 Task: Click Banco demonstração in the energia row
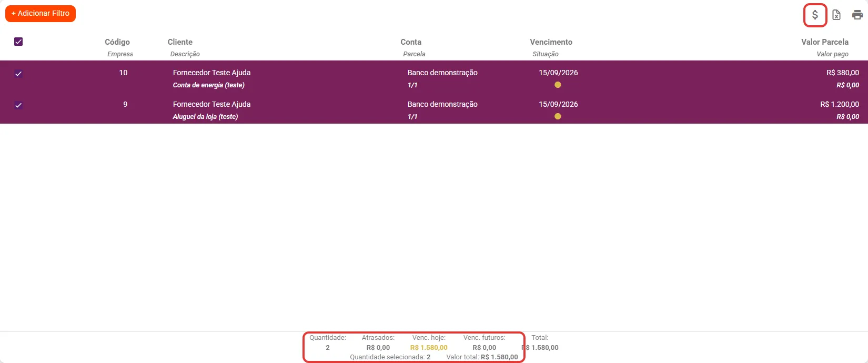click(x=442, y=73)
